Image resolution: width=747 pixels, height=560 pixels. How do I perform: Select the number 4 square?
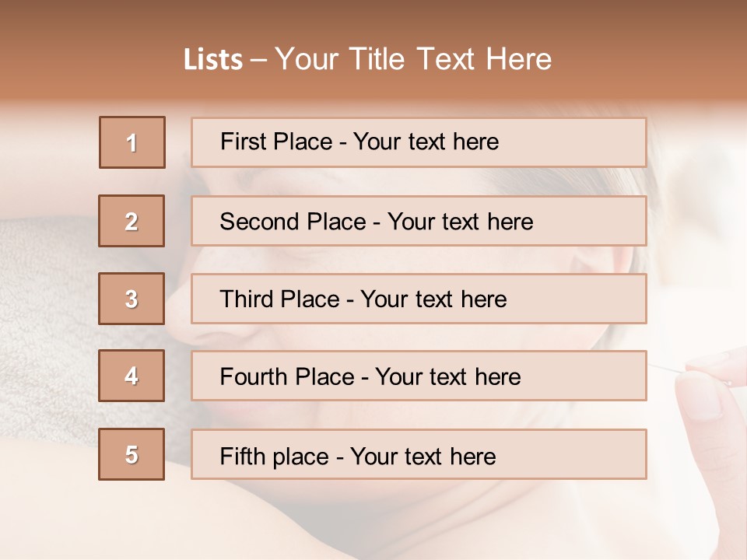coord(132,376)
